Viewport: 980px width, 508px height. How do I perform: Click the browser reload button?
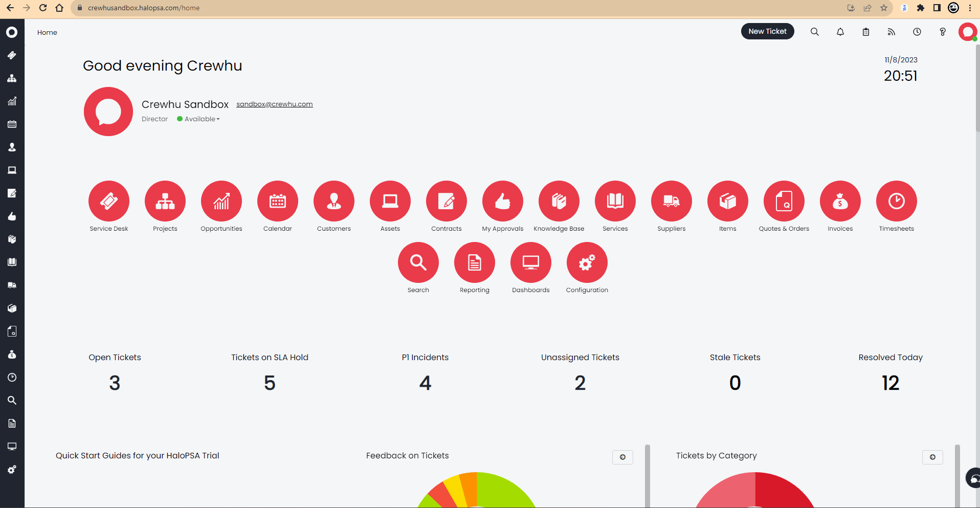(43, 8)
